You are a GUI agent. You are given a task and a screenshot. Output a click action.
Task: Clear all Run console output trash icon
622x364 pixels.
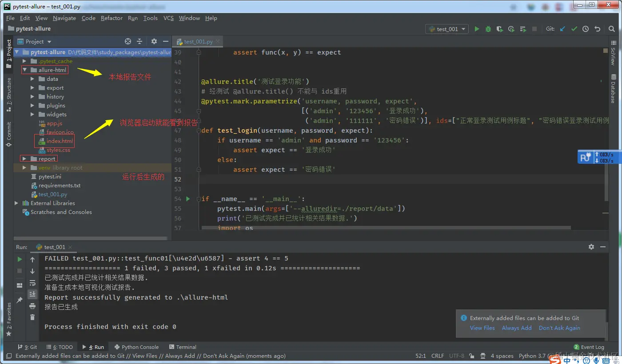(x=32, y=317)
